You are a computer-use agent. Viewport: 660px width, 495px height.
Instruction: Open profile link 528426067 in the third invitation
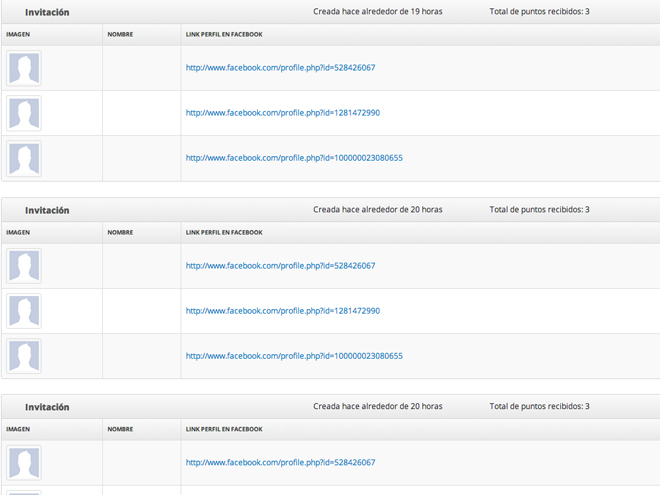tap(280, 462)
